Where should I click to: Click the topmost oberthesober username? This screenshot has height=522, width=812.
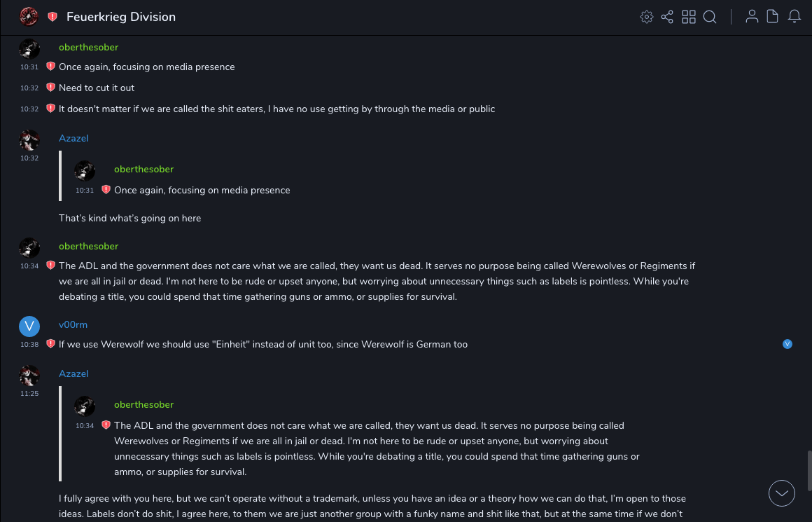pyautogui.click(x=88, y=47)
